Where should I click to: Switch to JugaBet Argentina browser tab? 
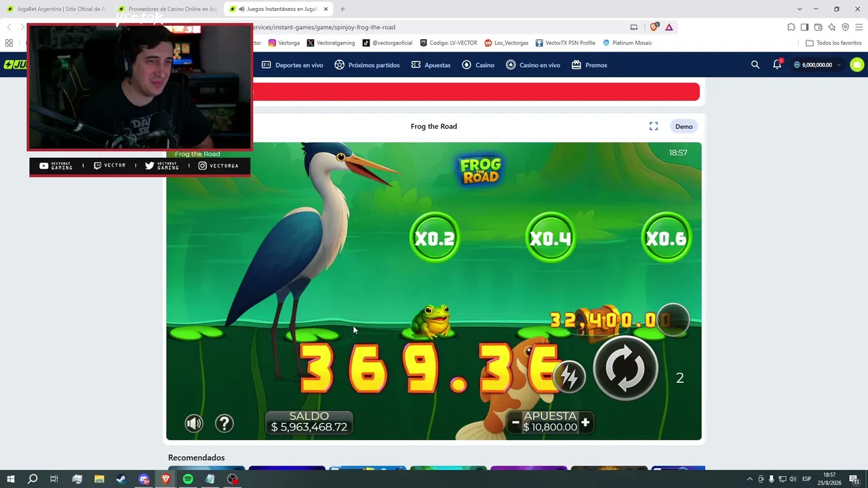click(56, 9)
